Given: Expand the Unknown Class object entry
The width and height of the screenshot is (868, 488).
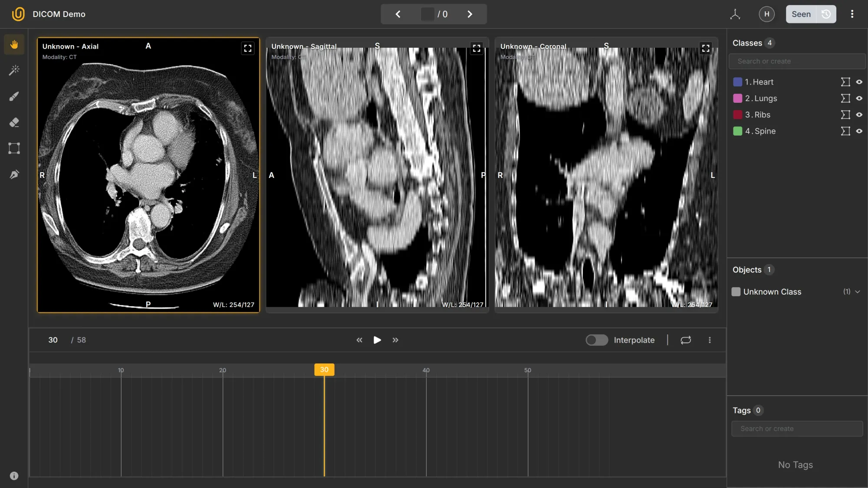Looking at the screenshot, I should 858,291.
